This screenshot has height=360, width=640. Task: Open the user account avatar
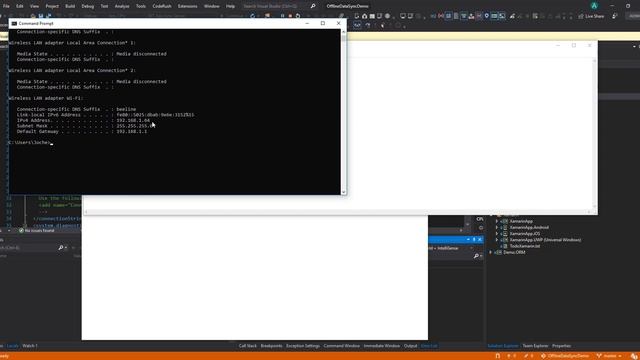pyautogui.click(x=594, y=6)
